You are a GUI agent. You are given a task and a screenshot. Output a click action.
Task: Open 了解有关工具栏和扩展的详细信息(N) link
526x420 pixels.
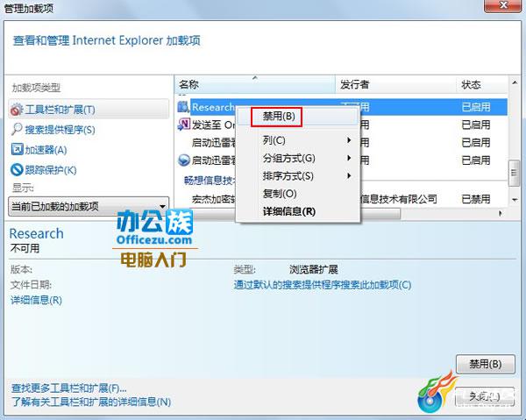coord(91,402)
